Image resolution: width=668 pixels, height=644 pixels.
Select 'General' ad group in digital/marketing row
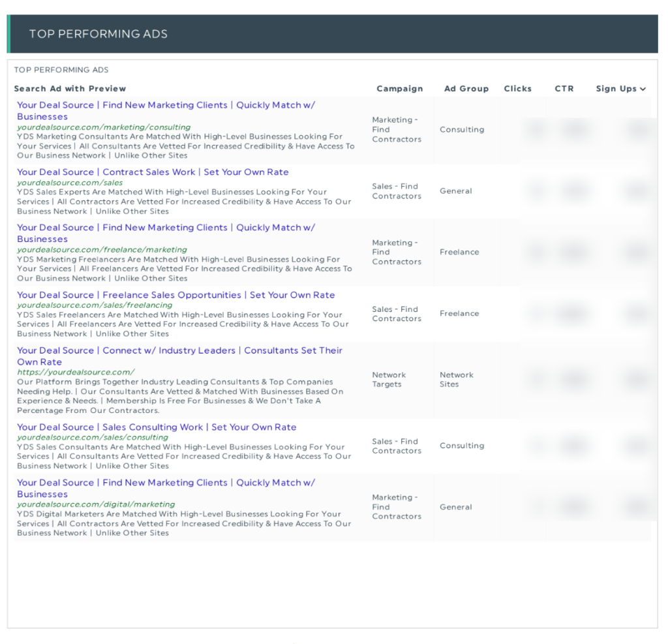point(456,507)
